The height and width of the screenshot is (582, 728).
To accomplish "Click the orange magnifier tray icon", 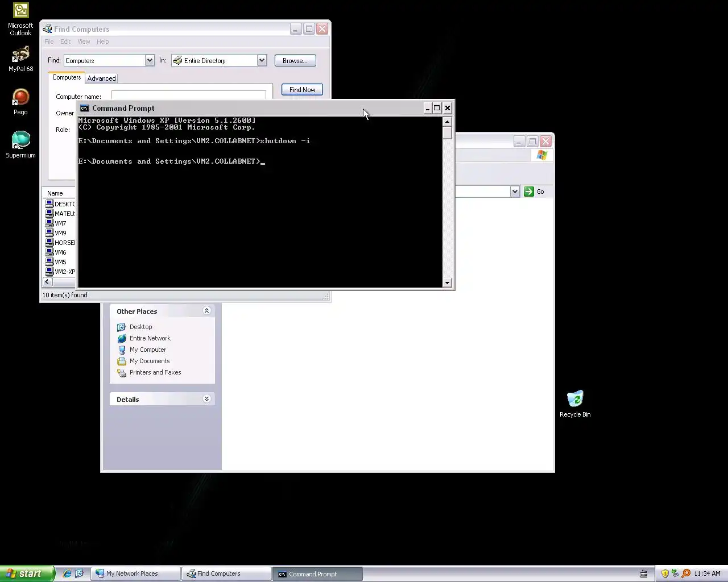I will [x=686, y=573].
